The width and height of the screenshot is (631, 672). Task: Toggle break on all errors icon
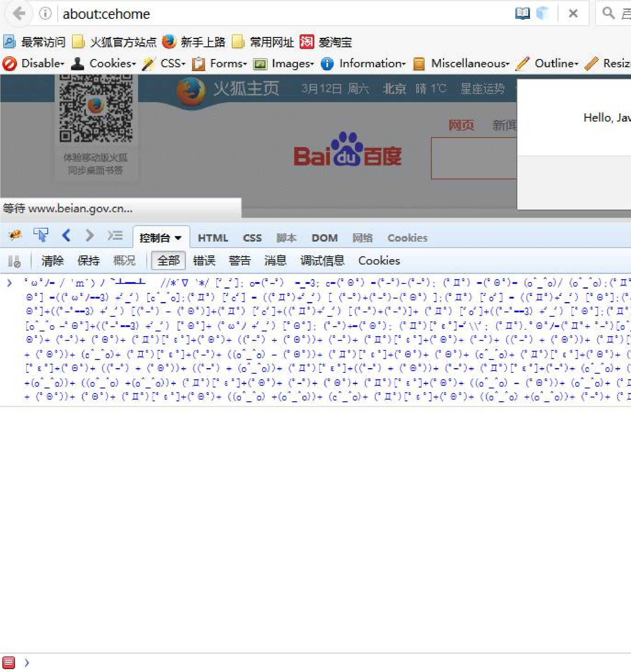click(x=14, y=261)
